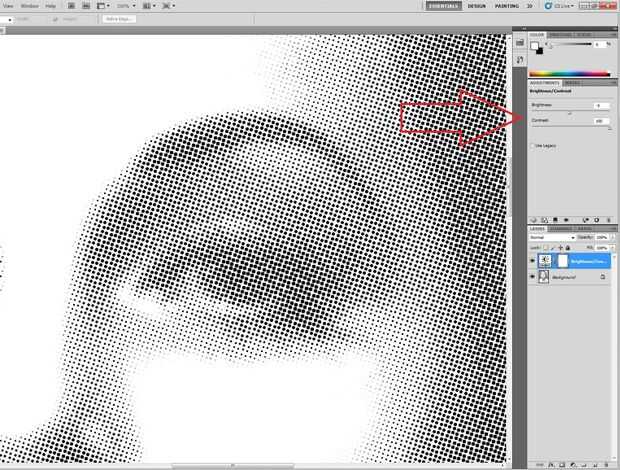620x470 pixels.
Task: Click the black background color swatch
Action: tap(540, 51)
